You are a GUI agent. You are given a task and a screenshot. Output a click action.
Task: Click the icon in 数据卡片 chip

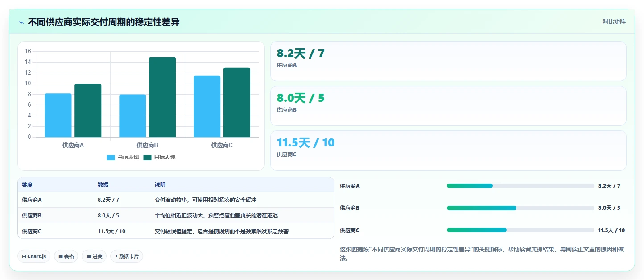(116, 256)
